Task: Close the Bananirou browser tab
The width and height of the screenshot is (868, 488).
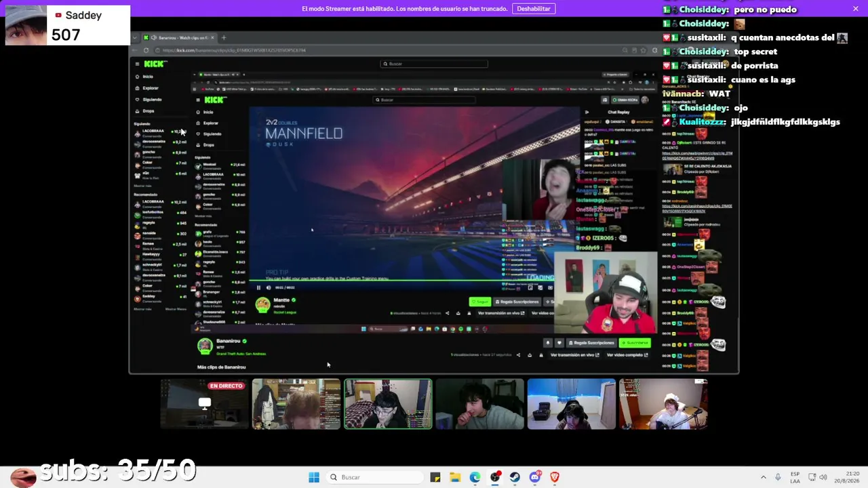Action: pyautogui.click(x=212, y=38)
